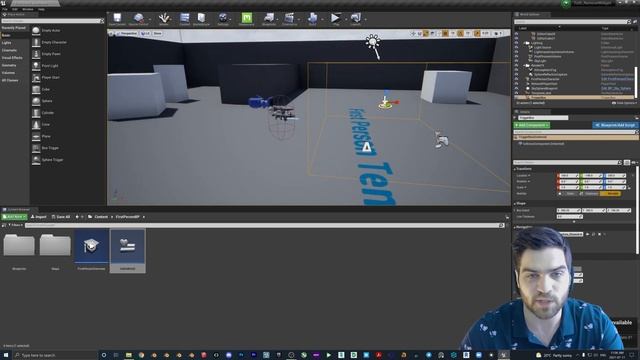Open Source Control dropdown arrow
Viewport: 640px width, 360px height.
[150, 19]
